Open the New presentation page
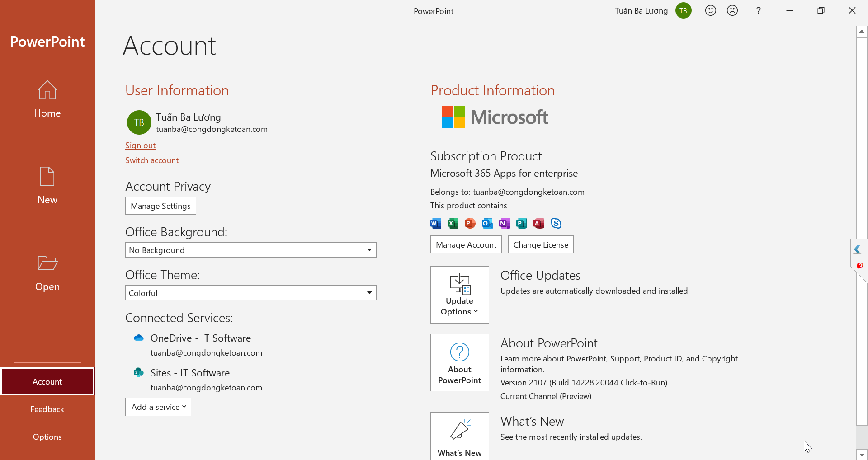This screenshot has width=868, height=460. tap(47, 186)
